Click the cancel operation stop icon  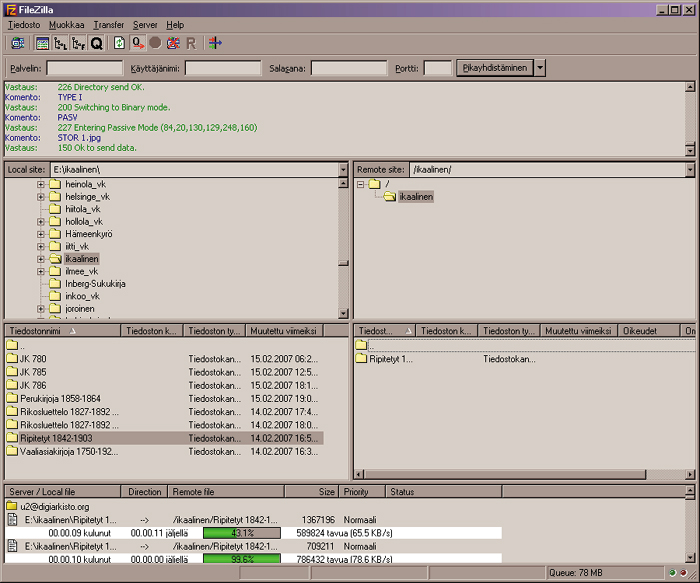coord(155,43)
